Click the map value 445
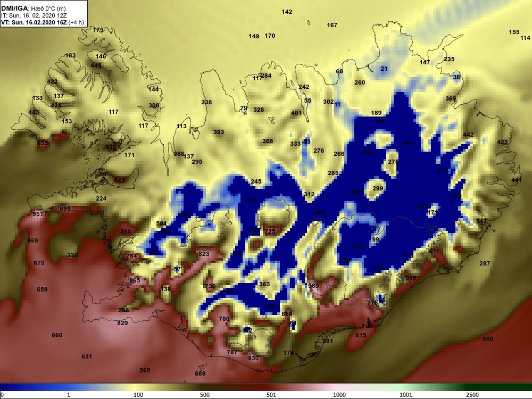 click(96, 65)
